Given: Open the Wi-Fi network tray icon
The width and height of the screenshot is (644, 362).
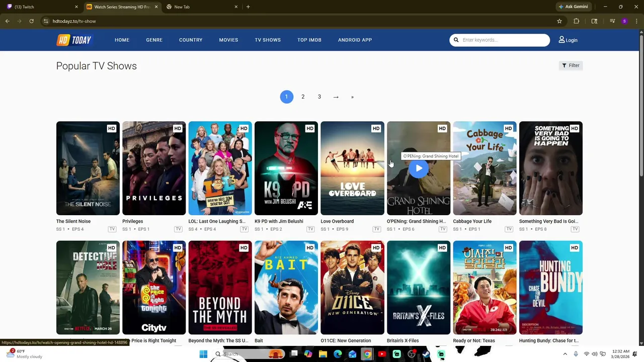Looking at the screenshot, I should [x=586, y=354].
